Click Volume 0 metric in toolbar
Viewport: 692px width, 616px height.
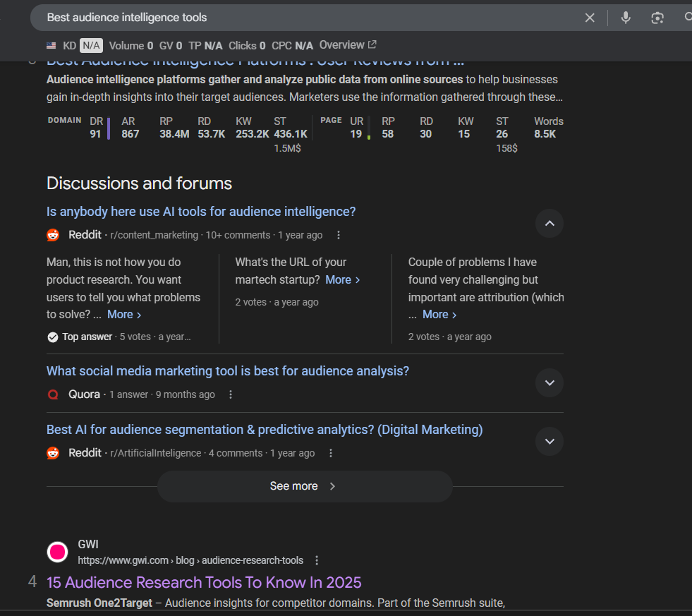click(131, 45)
